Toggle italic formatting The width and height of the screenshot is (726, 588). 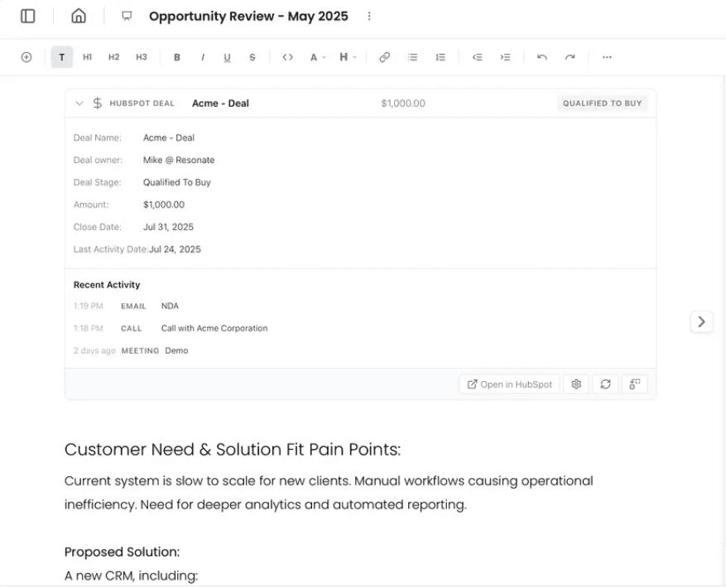pyautogui.click(x=202, y=57)
